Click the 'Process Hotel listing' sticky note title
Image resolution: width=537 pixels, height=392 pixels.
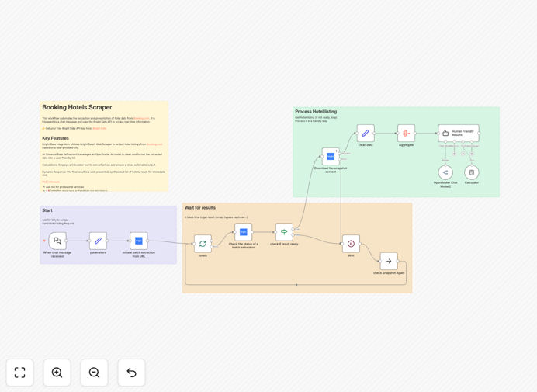tap(316, 111)
